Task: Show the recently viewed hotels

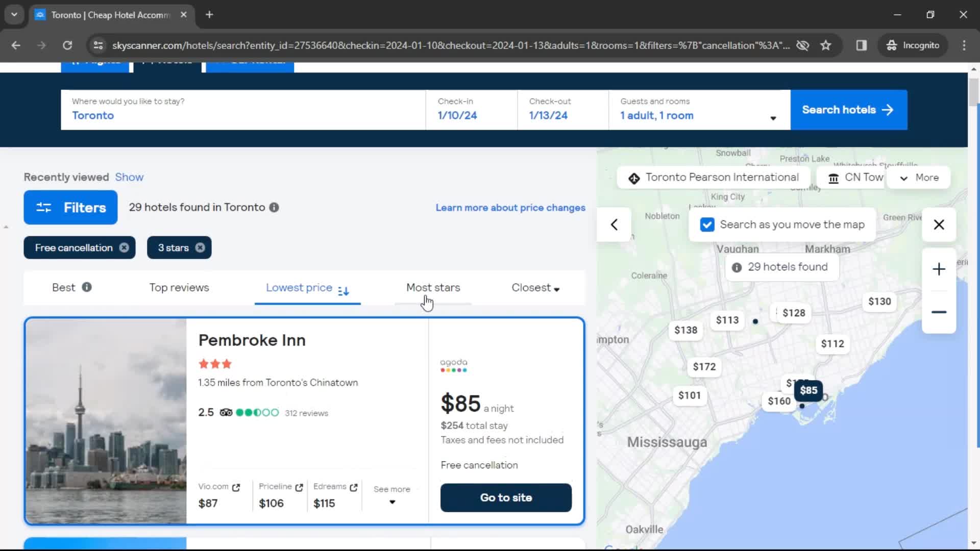Action: coord(129,177)
